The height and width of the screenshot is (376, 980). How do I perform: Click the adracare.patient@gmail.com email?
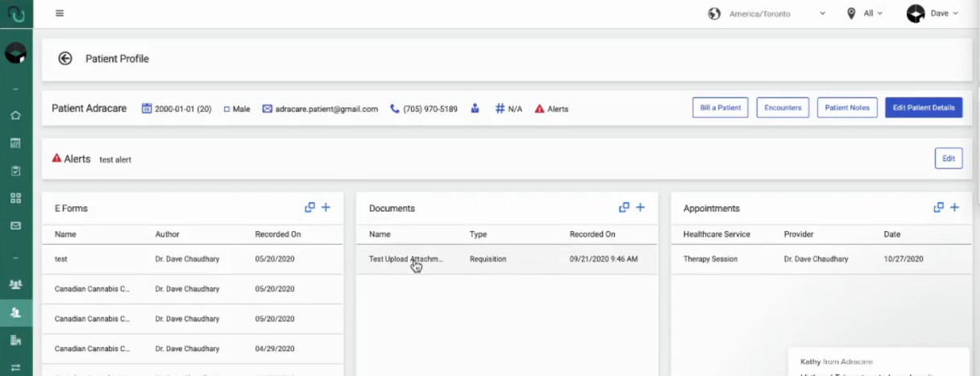pyautogui.click(x=326, y=109)
